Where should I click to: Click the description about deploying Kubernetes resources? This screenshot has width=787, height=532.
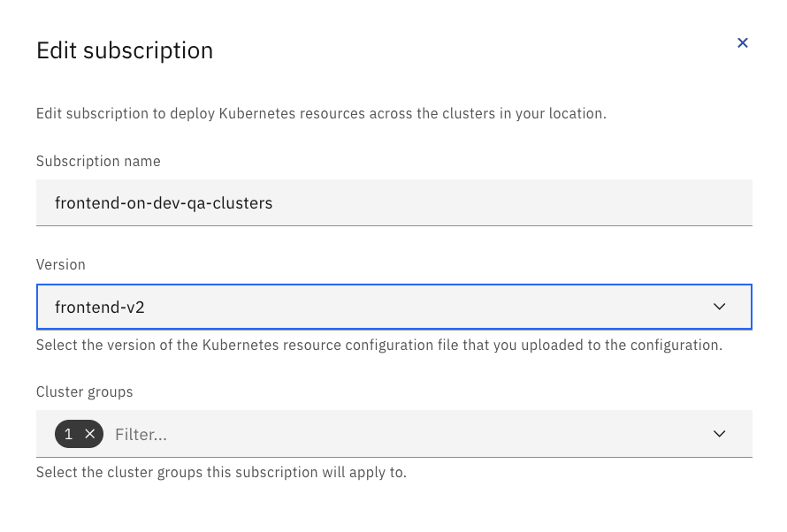click(x=321, y=114)
